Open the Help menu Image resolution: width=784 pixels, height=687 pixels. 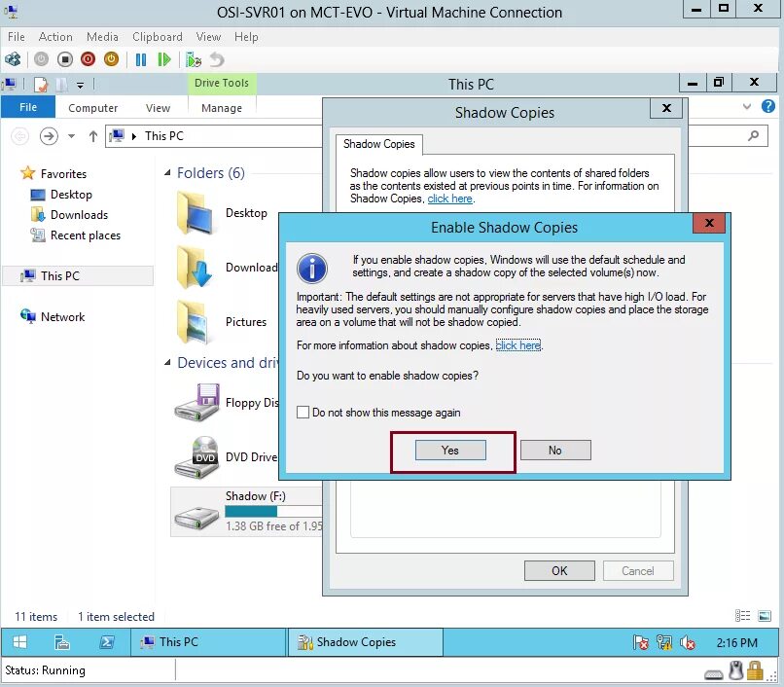click(246, 37)
